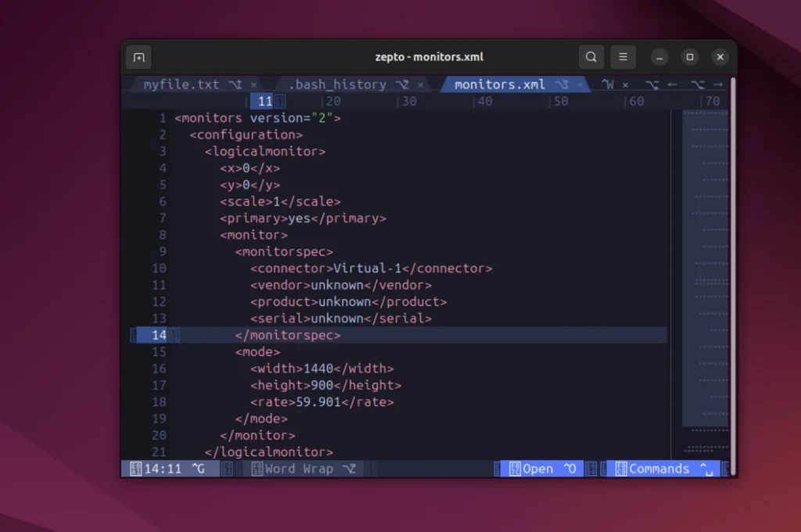
Task: Open the hamburger menu in title bar
Action: click(623, 57)
